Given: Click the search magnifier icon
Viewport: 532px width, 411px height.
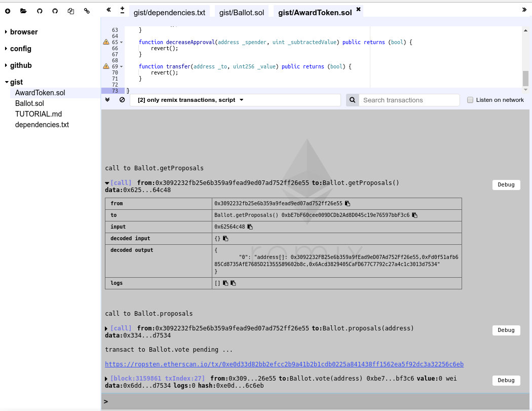Looking at the screenshot, I should point(353,100).
